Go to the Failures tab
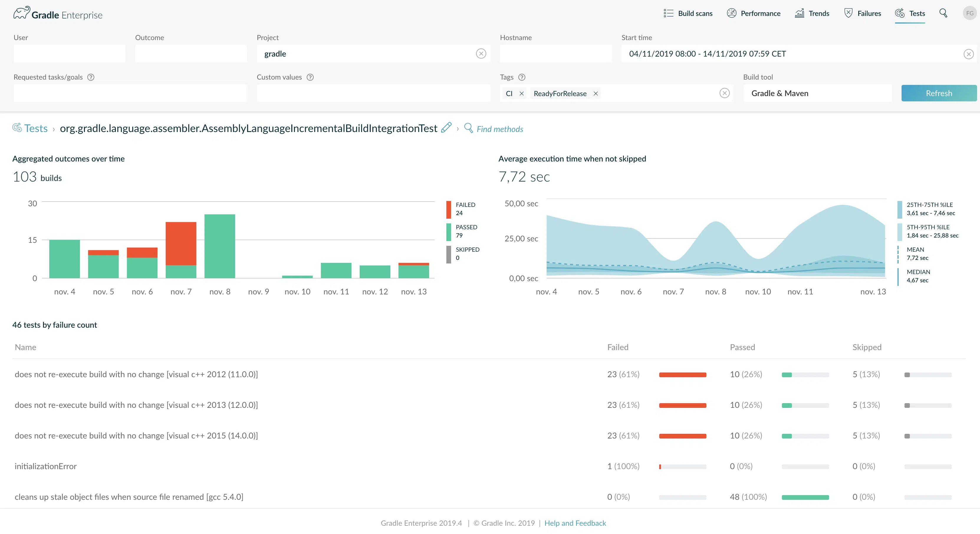 [862, 13]
